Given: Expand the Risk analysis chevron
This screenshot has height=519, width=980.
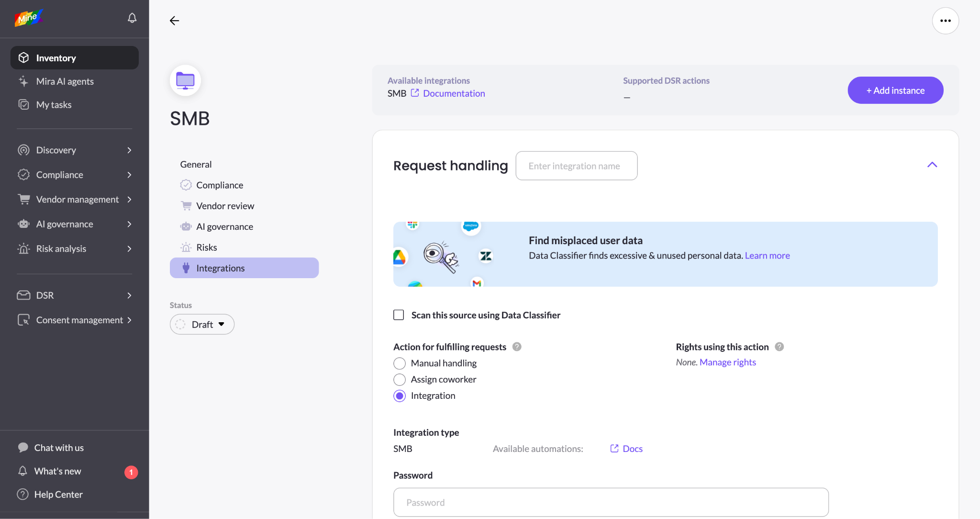Looking at the screenshot, I should (x=129, y=248).
